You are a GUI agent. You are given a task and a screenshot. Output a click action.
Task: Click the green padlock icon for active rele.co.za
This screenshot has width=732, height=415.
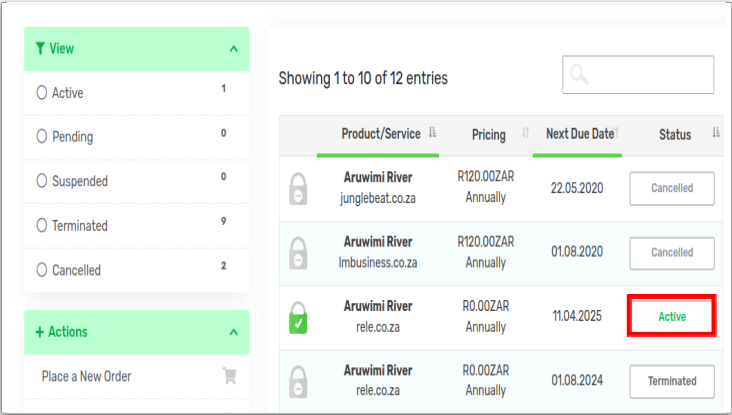coord(298,317)
